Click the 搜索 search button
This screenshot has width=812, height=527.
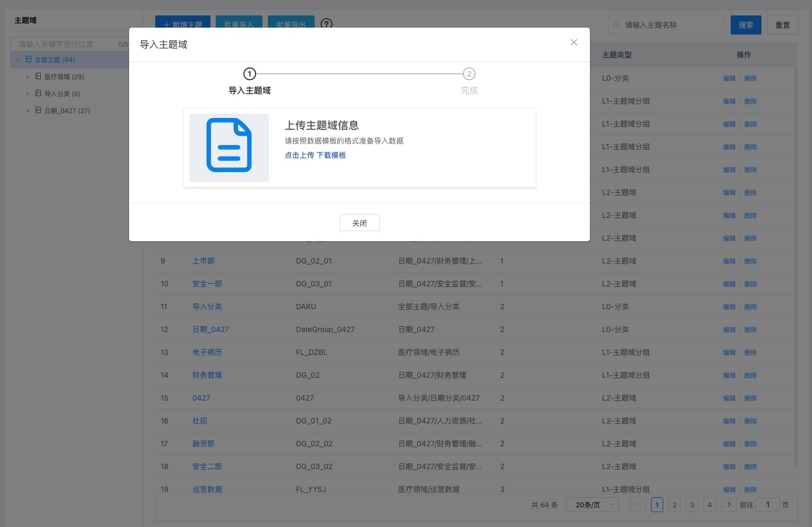coord(746,25)
